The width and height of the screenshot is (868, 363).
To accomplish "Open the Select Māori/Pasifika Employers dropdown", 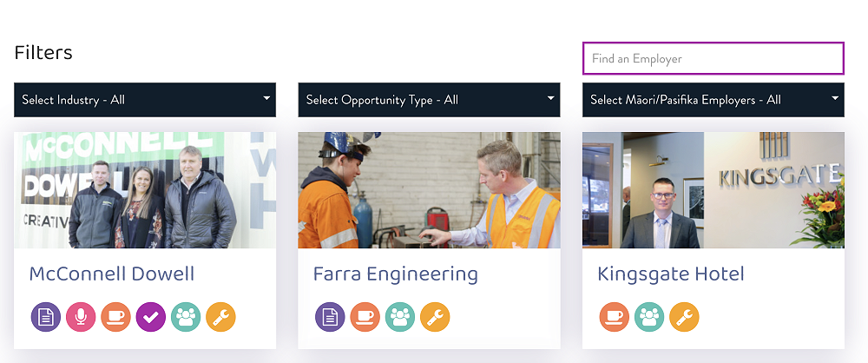I will click(713, 100).
